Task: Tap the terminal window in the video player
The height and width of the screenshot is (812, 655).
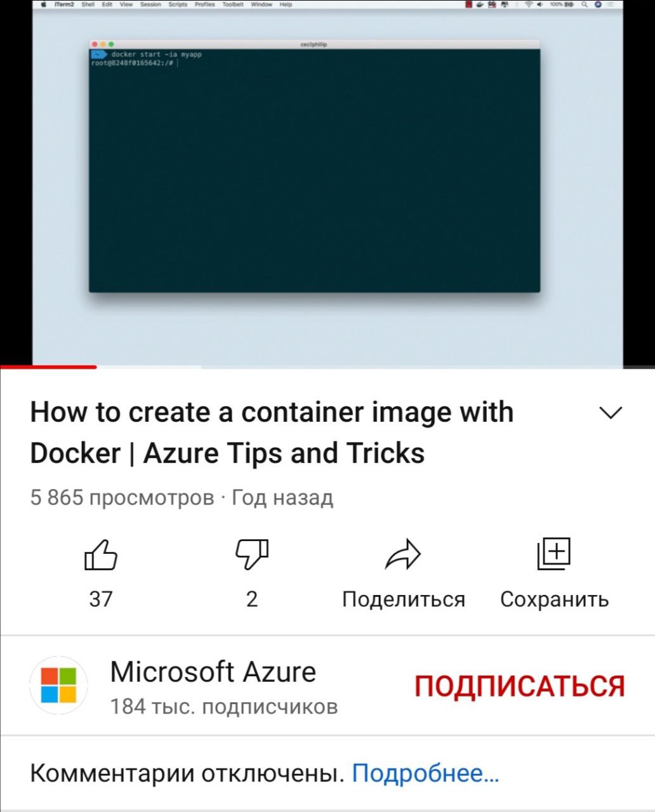Action: [x=314, y=166]
